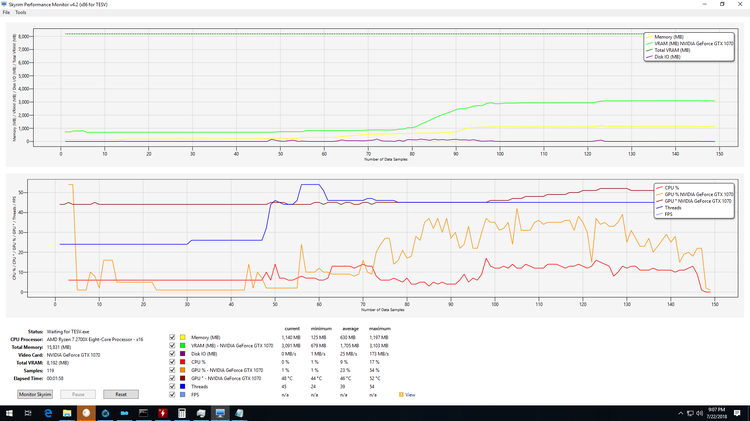The height and width of the screenshot is (421, 750).
Task: Open the Windows Start menu
Action: coord(9,413)
